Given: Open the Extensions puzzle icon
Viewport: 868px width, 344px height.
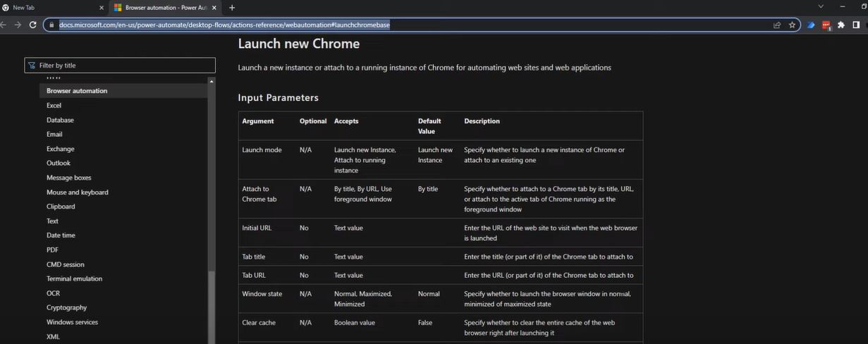Looking at the screenshot, I should [x=841, y=25].
